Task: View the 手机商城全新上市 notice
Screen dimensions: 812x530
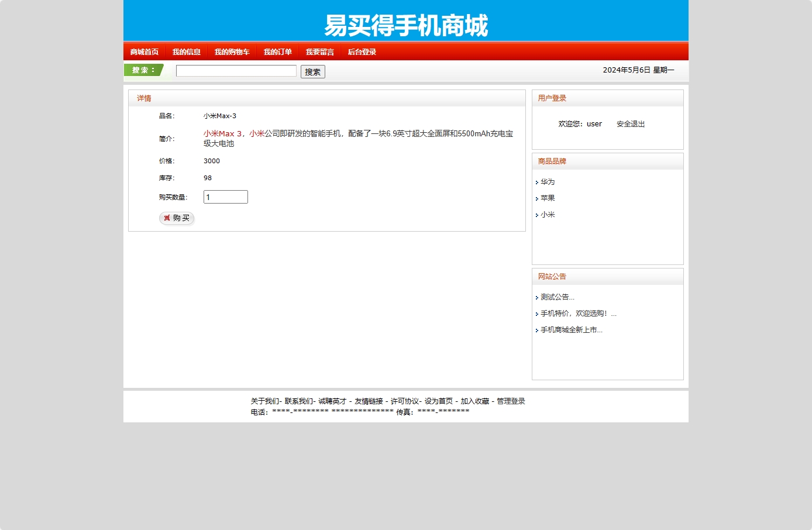Action: 572,330
